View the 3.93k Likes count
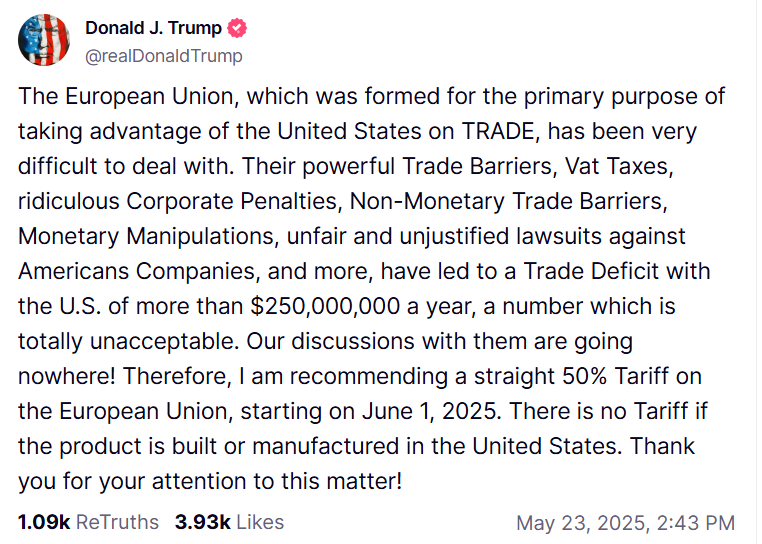This screenshot has width=762, height=544. coord(203,522)
